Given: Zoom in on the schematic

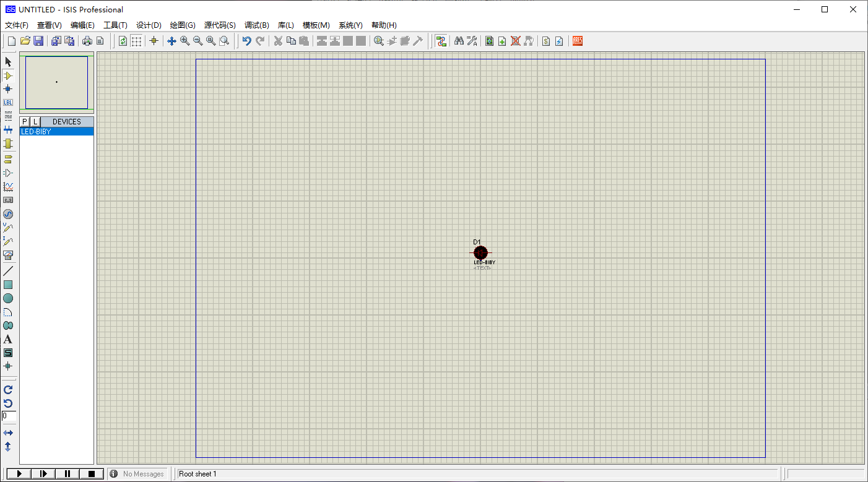Looking at the screenshot, I should click(184, 41).
